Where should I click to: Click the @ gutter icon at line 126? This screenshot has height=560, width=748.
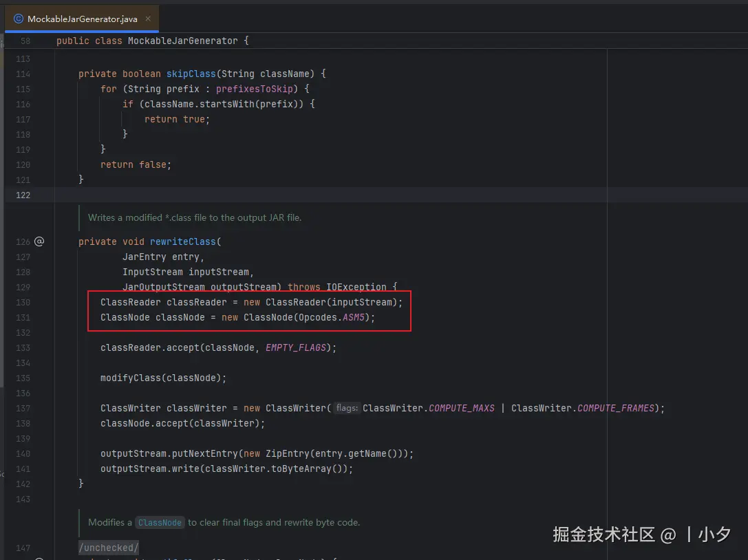pyautogui.click(x=39, y=241)
